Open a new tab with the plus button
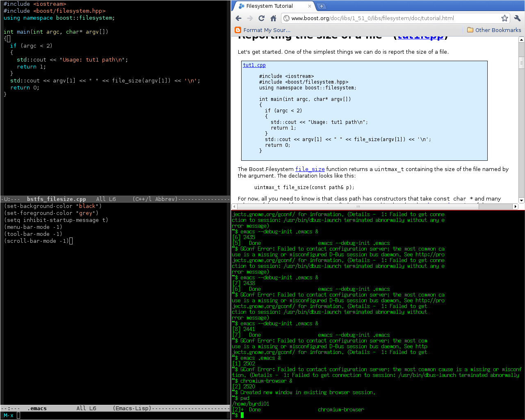 pos(321,6)
